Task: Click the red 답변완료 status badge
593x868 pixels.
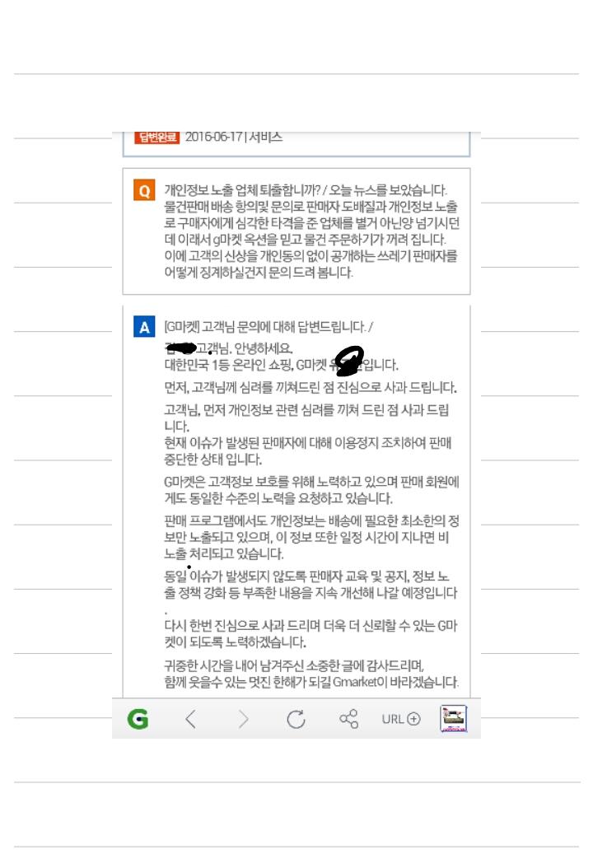Action: coord(157,137)
